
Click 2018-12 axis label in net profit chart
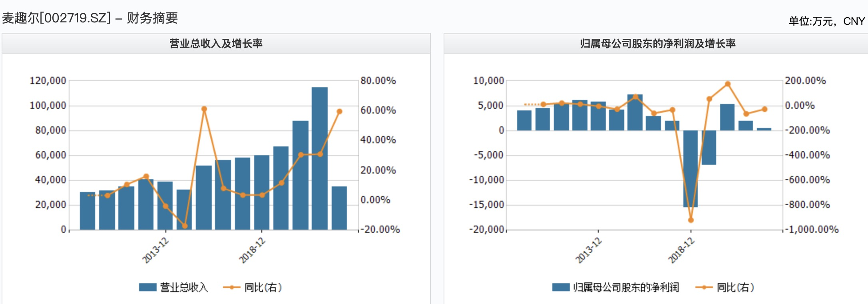(x=682, y=250)
